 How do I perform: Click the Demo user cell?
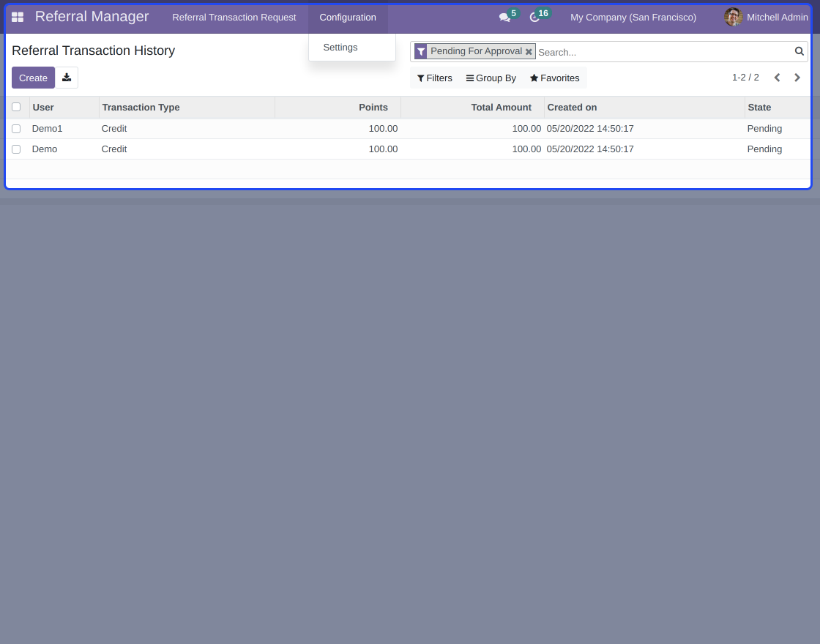(45, 149)
